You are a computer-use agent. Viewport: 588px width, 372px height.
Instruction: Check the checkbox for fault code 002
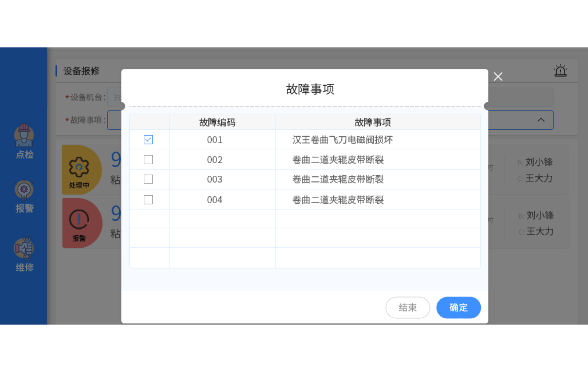148,160
